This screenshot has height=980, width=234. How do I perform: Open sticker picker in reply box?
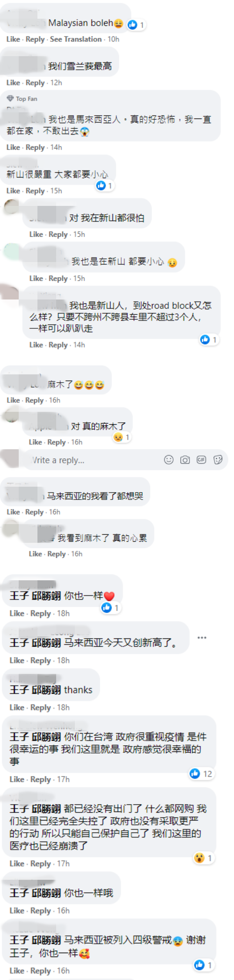[x=218, y=460]
